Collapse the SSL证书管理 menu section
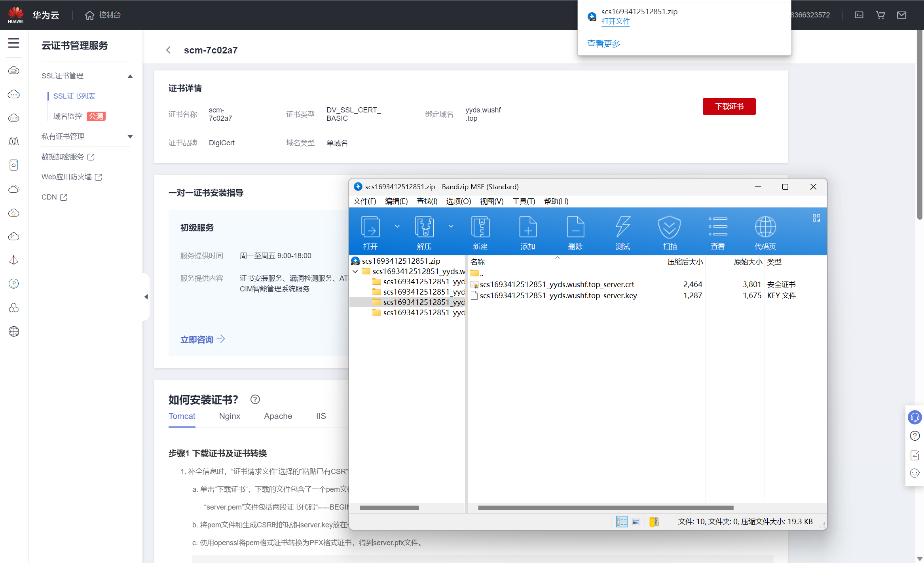This screenshot has height=563, width=924. click(x=130, y=76)
